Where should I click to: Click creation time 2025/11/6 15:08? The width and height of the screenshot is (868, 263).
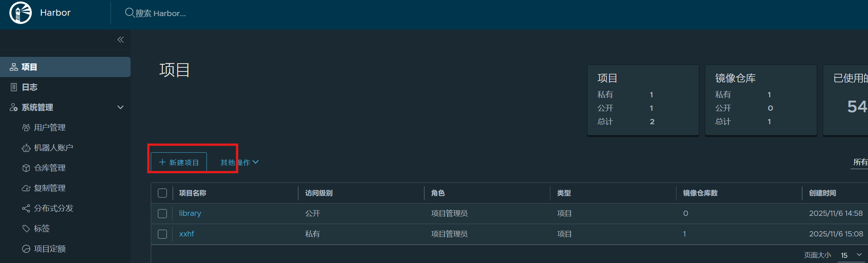pyautogui.click(x=836, y=234)
